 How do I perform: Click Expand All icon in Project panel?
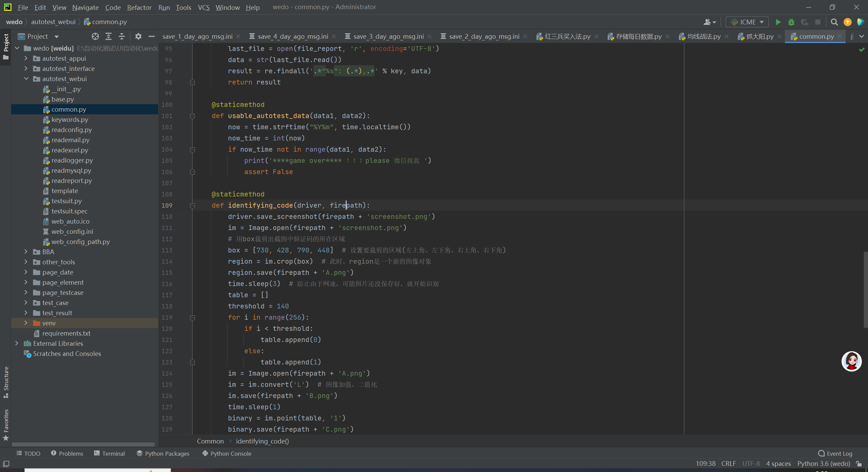pyautogui.click(x=109, y=36)
